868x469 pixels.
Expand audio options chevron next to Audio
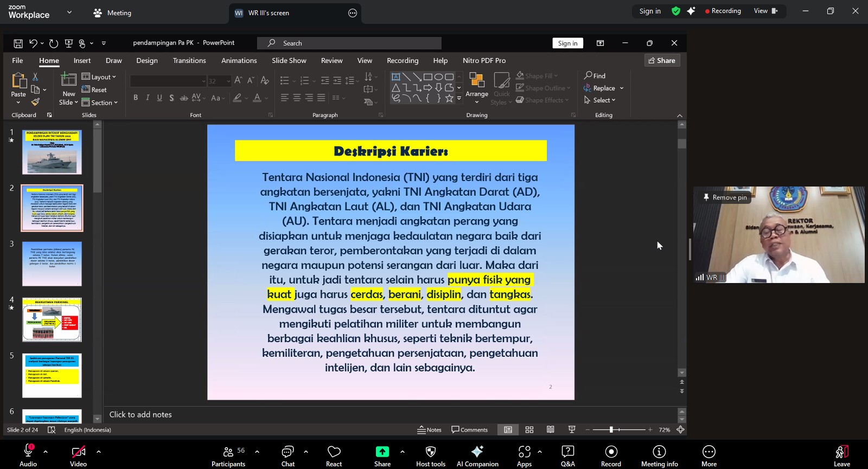46,451
